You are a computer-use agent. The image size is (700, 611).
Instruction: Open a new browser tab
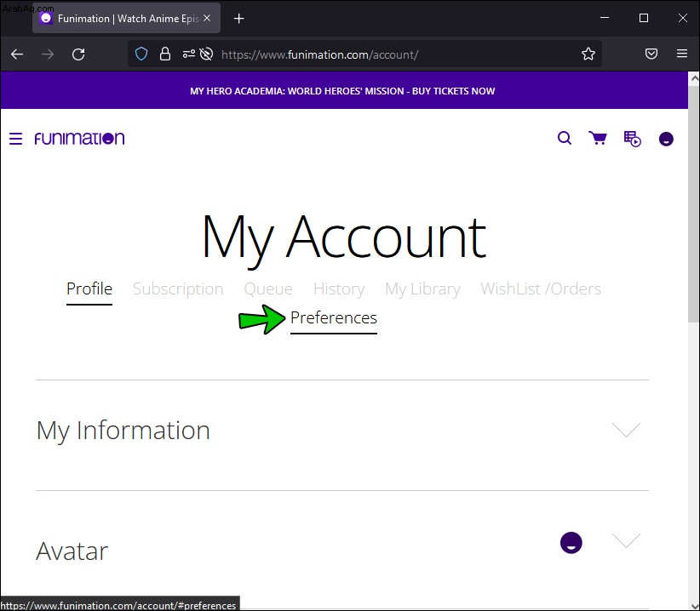point(239,18)
